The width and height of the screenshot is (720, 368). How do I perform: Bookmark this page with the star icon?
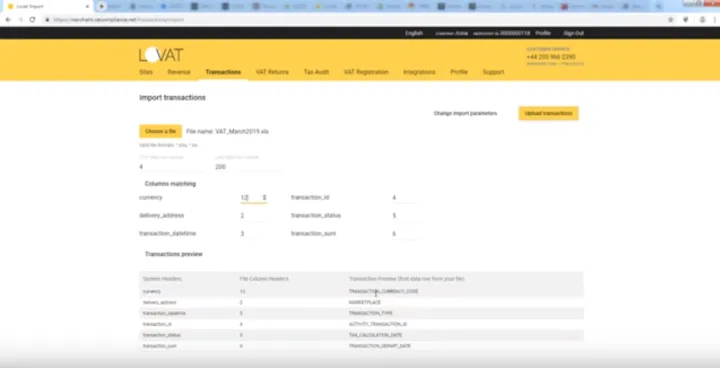[x=670, y=20]
